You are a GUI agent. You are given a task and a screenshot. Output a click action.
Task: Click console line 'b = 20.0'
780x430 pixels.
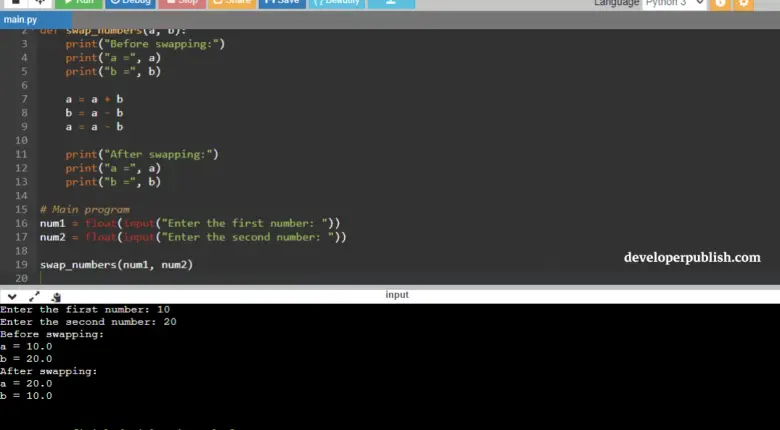click(26, 359)
